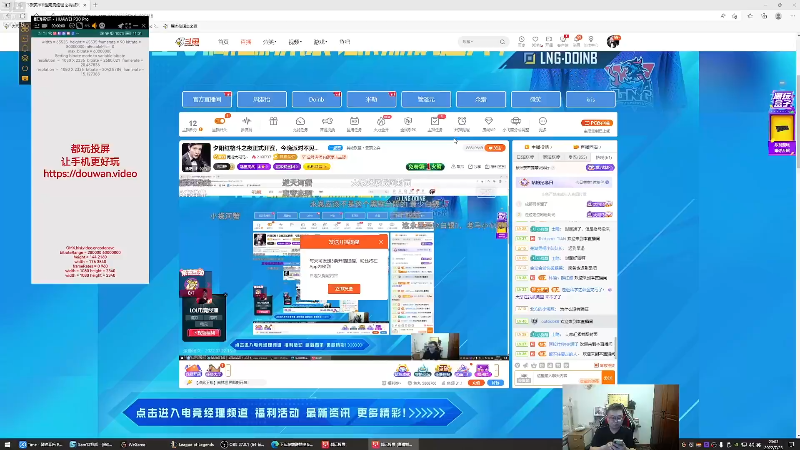Select the Doinb team tab button
This screenshot has width=800, height=450.
click(x=316, y=99)
